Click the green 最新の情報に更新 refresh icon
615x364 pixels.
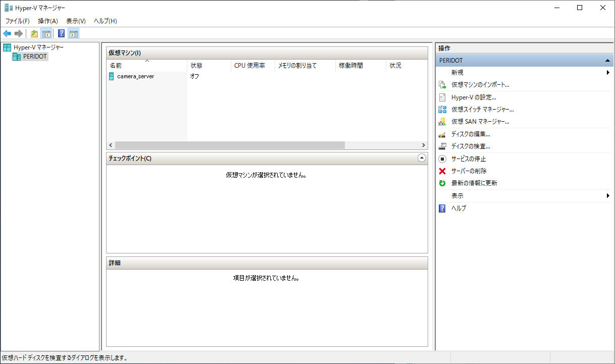tap(442, 183)
